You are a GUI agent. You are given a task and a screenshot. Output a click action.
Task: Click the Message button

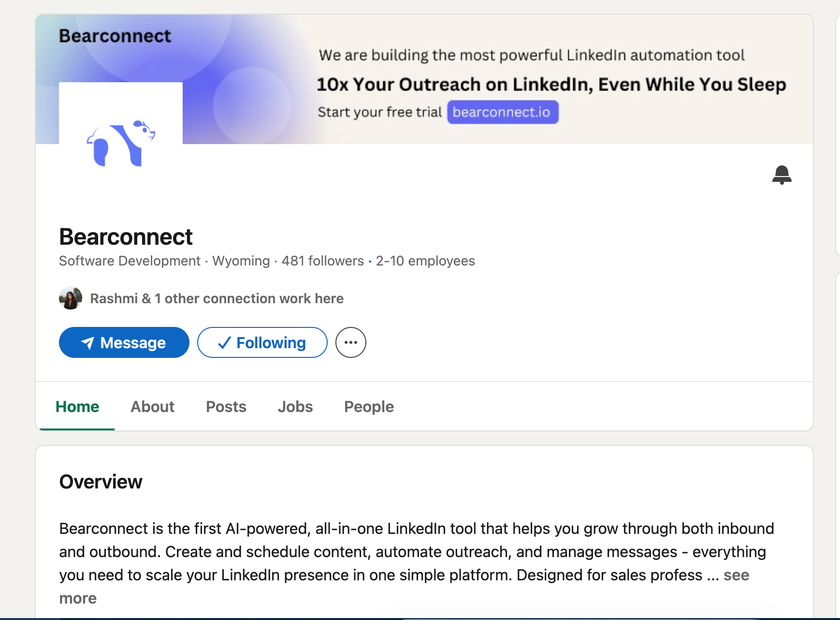tap(124, 342)
